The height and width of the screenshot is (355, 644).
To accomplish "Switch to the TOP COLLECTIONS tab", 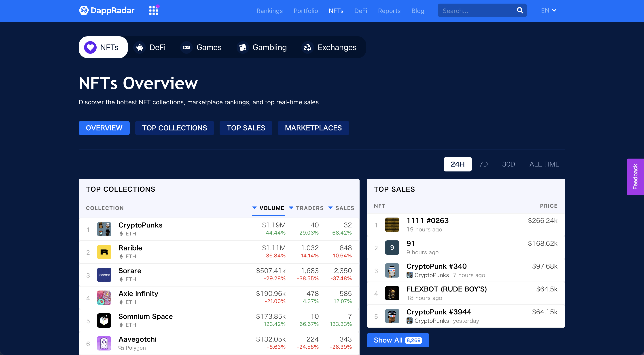I will tap(174, 128).
